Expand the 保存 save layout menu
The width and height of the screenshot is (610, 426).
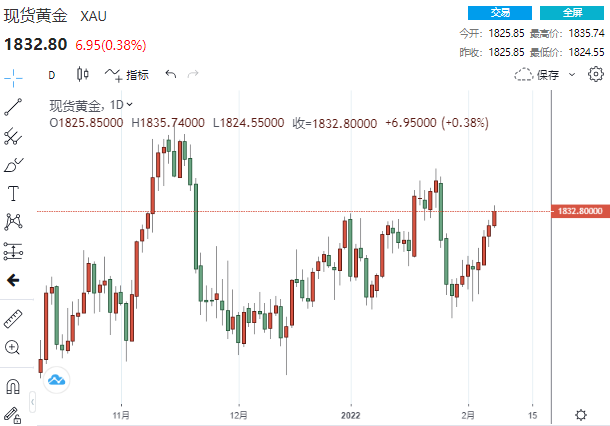[x=544, y=74]
